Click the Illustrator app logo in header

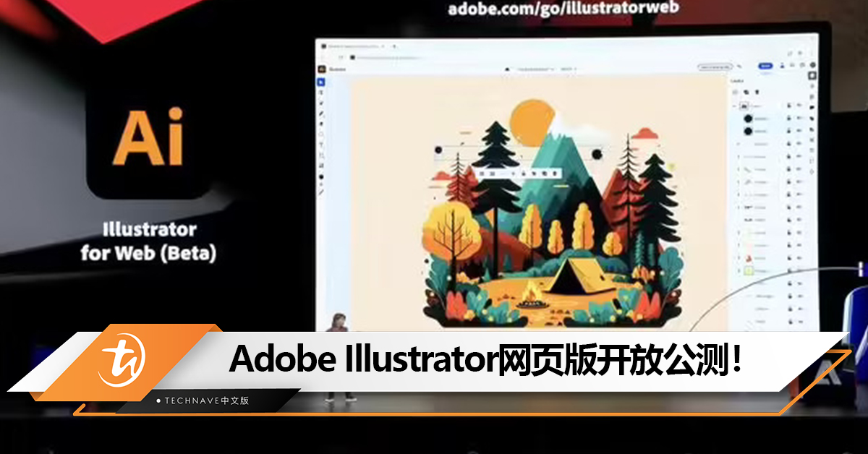(322, 69)
